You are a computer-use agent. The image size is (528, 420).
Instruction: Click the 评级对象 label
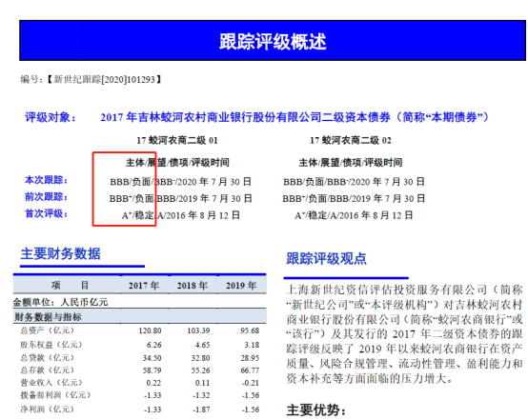coord(51,117)
